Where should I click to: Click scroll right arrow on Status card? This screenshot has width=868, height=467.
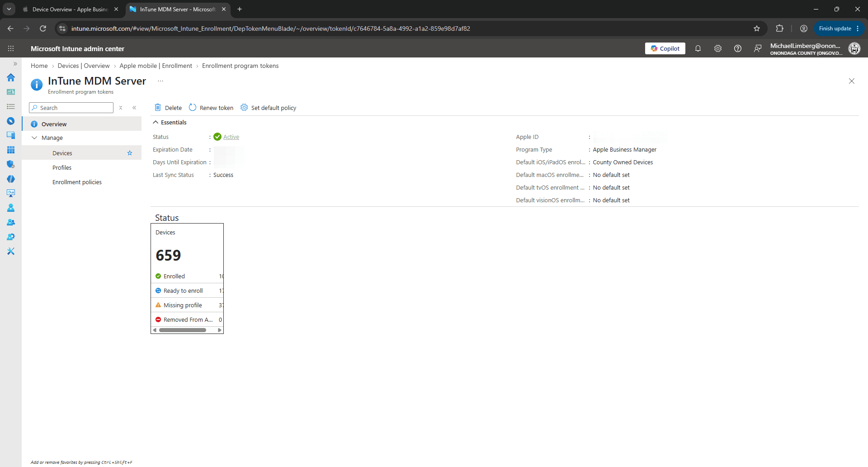pos(220,330)
